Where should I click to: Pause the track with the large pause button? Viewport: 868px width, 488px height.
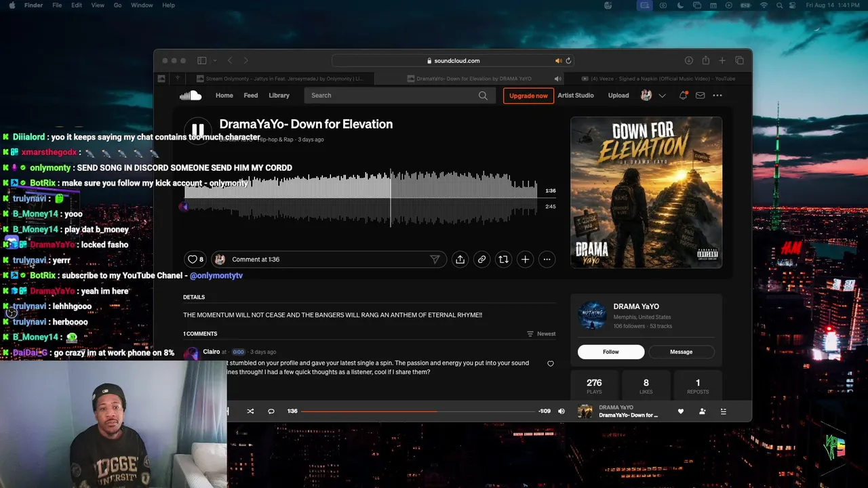point(197,129)
